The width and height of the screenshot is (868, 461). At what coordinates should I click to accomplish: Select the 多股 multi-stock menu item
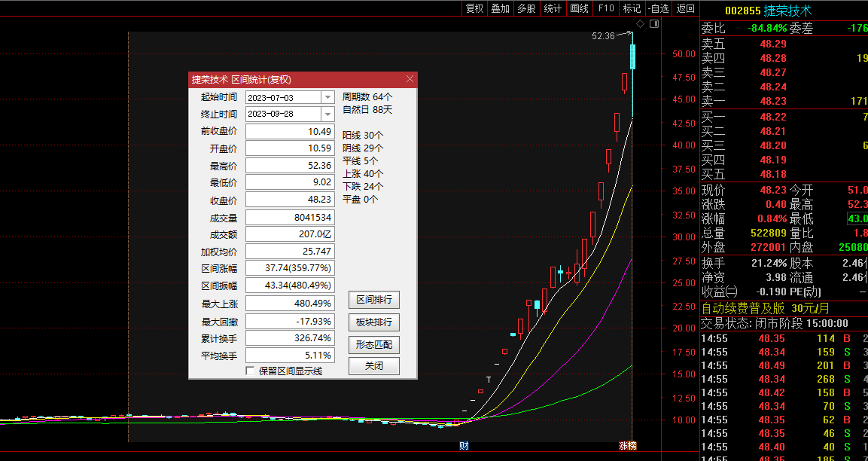point(526,8)
